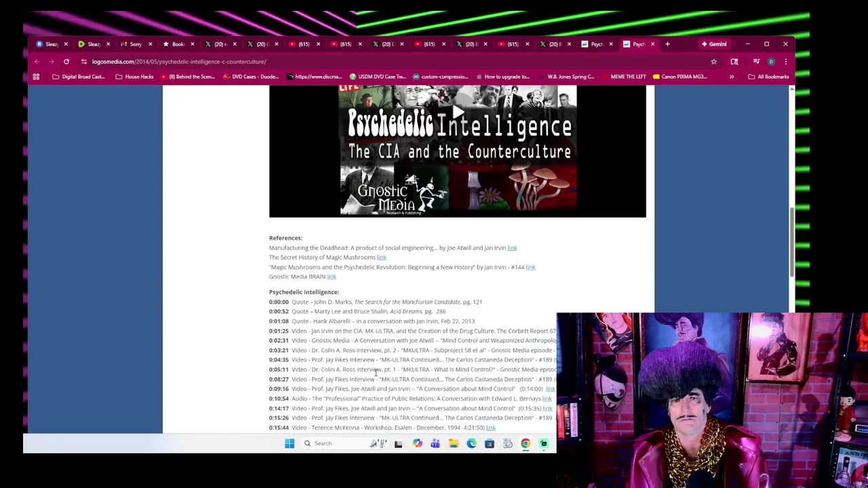The image size is (868, 488).
Task: Open link for the 0:09:16 video entry
Action: pyautogui.click(x=550, y=389)
